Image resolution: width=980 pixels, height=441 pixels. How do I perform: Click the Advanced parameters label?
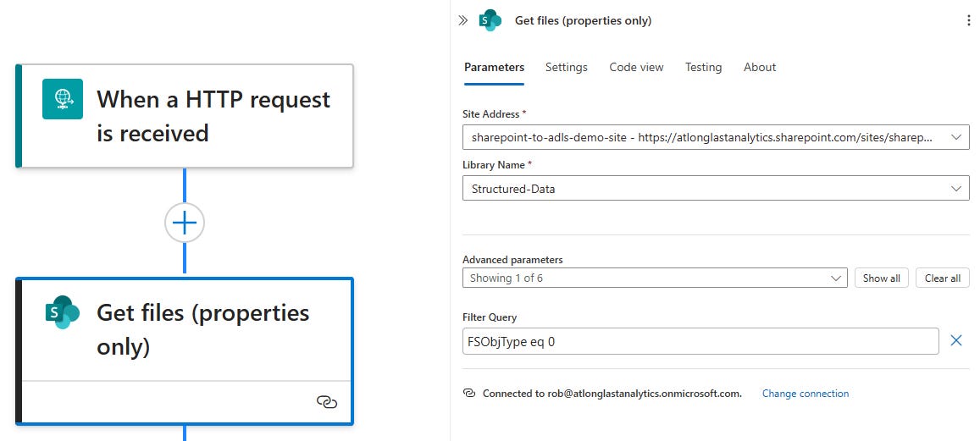[x=512, y=260]
